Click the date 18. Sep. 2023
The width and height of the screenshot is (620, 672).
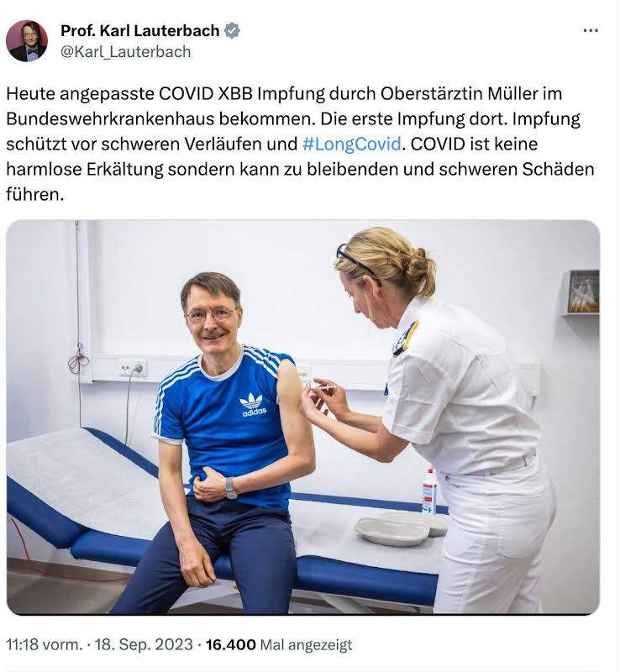coord(144,644)
